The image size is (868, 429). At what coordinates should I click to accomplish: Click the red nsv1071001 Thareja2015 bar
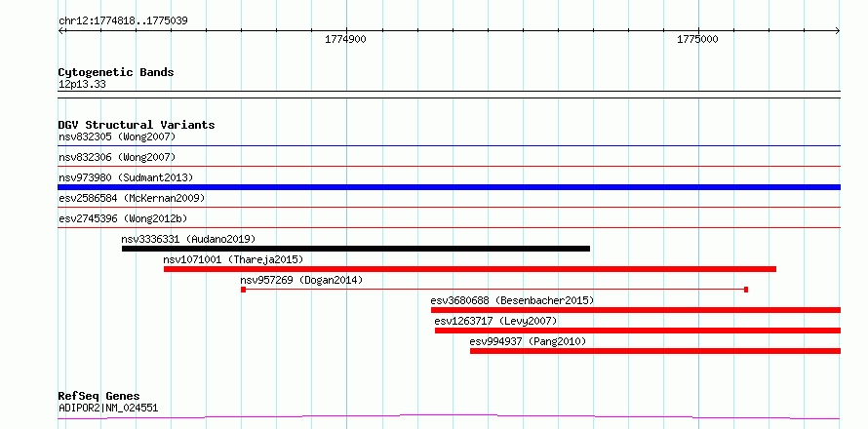point(470,269)
